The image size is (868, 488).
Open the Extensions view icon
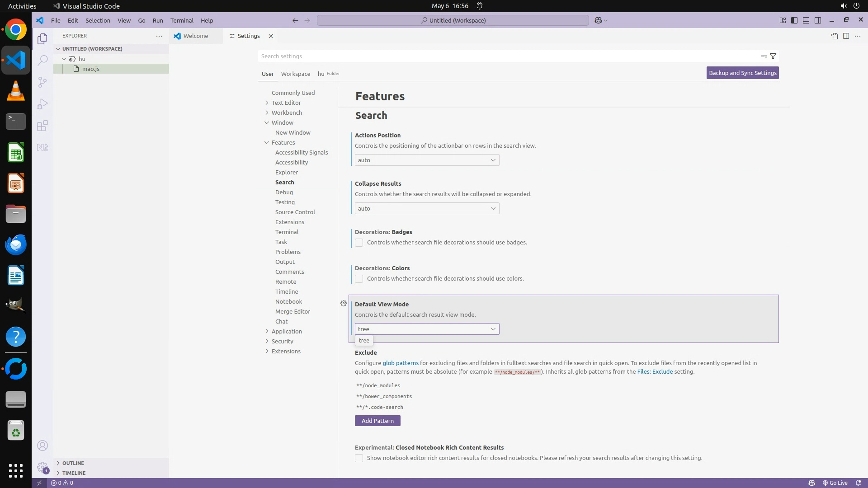(42, 126)
